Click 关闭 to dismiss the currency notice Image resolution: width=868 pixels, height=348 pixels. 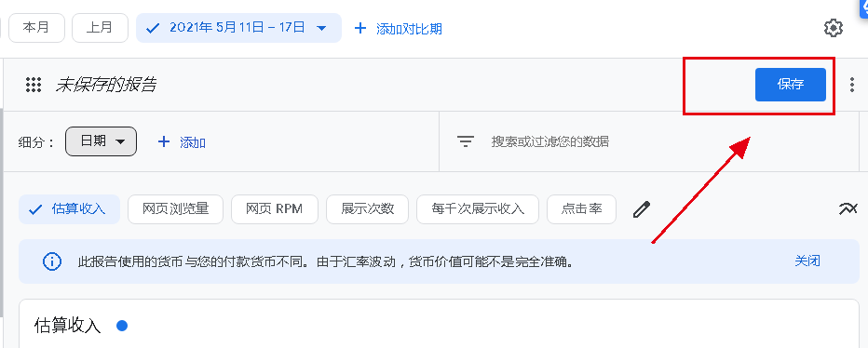click(807, 261)
